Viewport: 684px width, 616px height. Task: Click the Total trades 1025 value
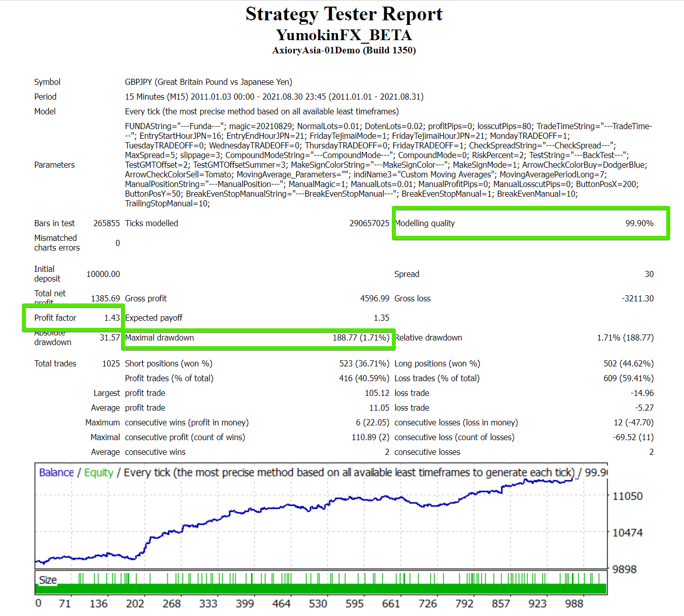coord(111,363)
